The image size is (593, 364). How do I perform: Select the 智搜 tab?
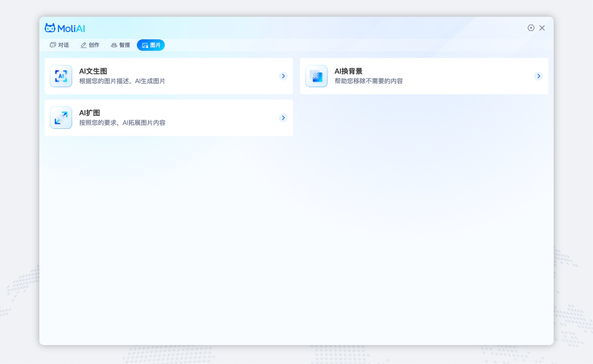tap(120, 45)
